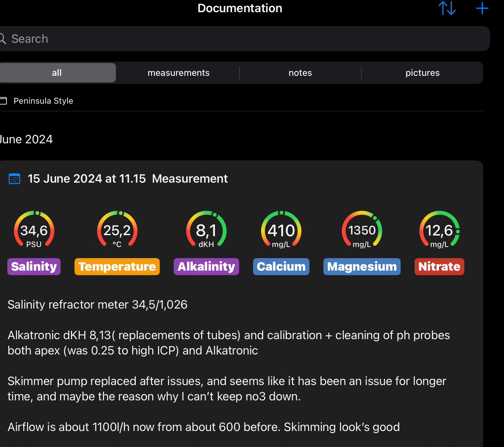Screen dimensions: 504x447
Task: Open the 15 June 2024 Measurement entry
Action: [x=128, y=179]
